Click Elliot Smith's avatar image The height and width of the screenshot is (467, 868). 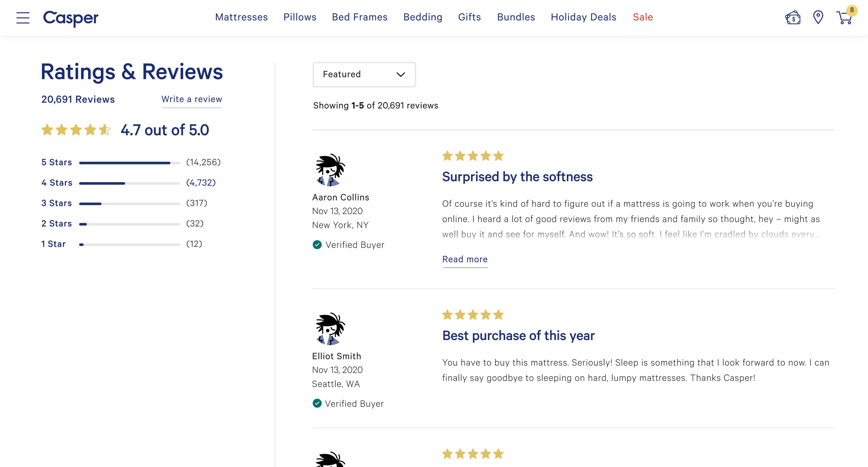[x=330, y=329]
